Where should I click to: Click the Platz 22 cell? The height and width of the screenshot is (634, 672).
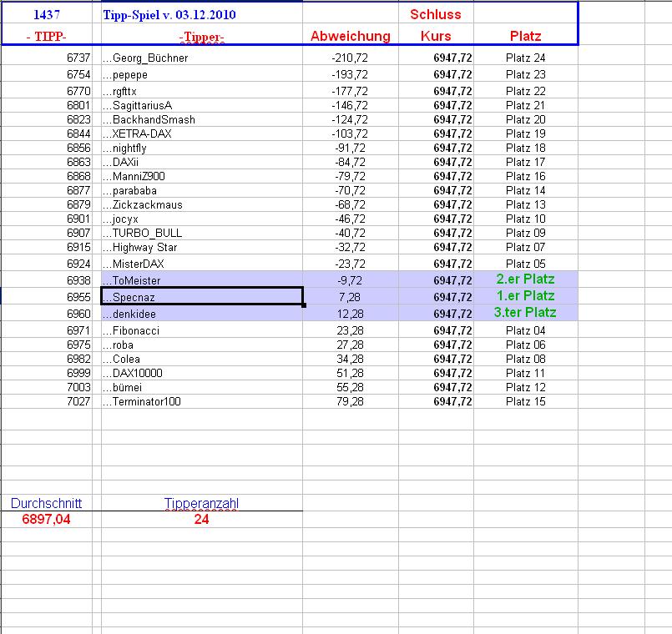pos(525,91)
